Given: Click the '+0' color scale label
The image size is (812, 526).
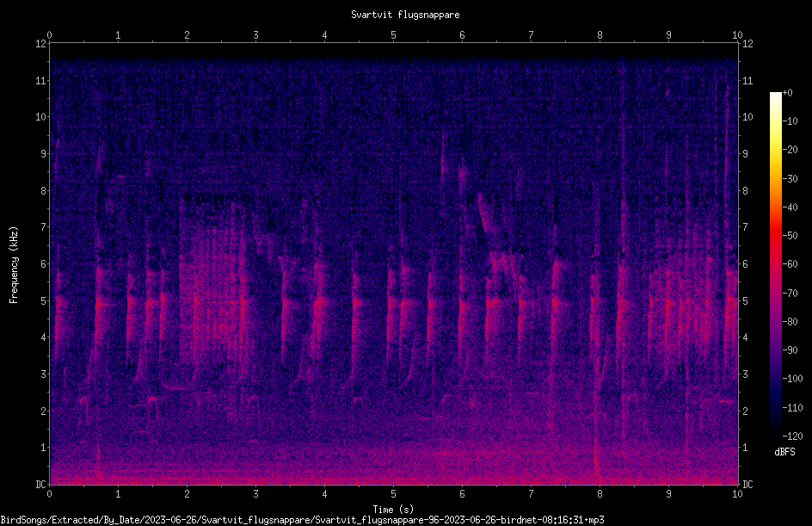Looking at the screenshot, I should [x=787, y=93].
